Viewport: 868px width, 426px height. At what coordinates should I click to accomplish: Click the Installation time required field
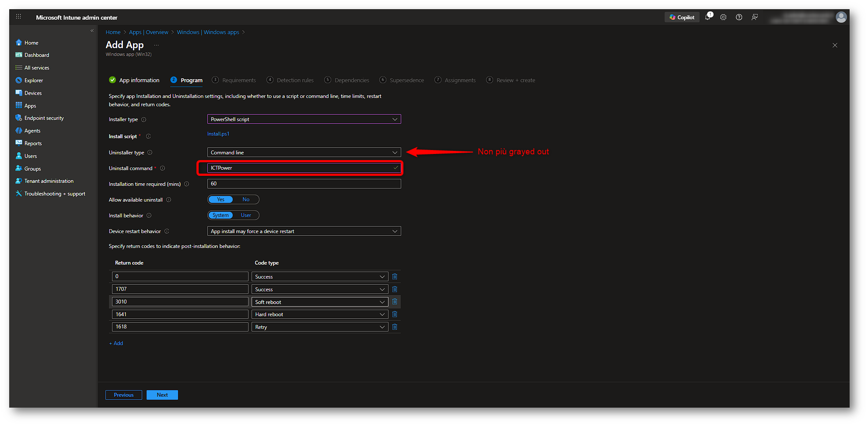point(304,184)
